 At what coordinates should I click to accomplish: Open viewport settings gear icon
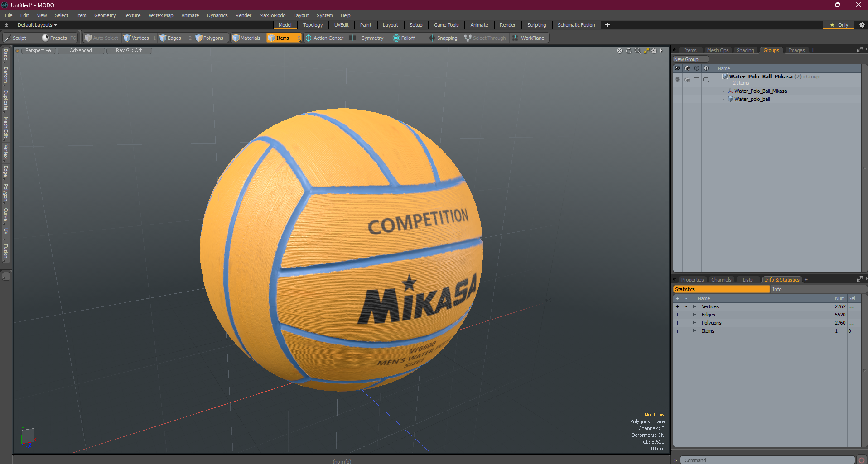click(x=654, y=51)
